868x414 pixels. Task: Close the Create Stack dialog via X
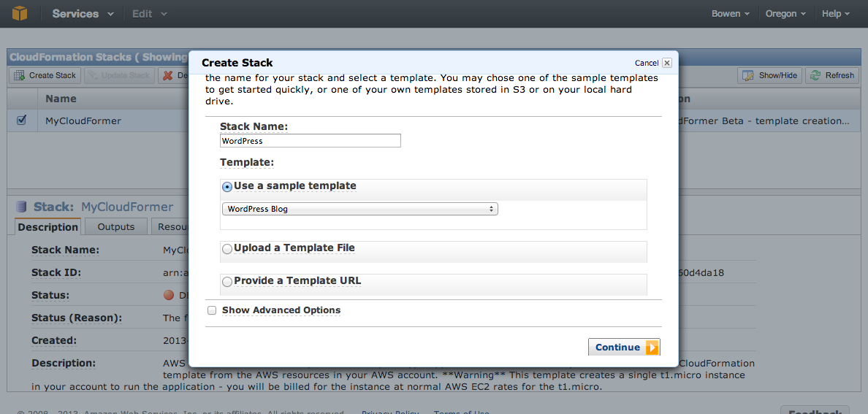[667, 63]
